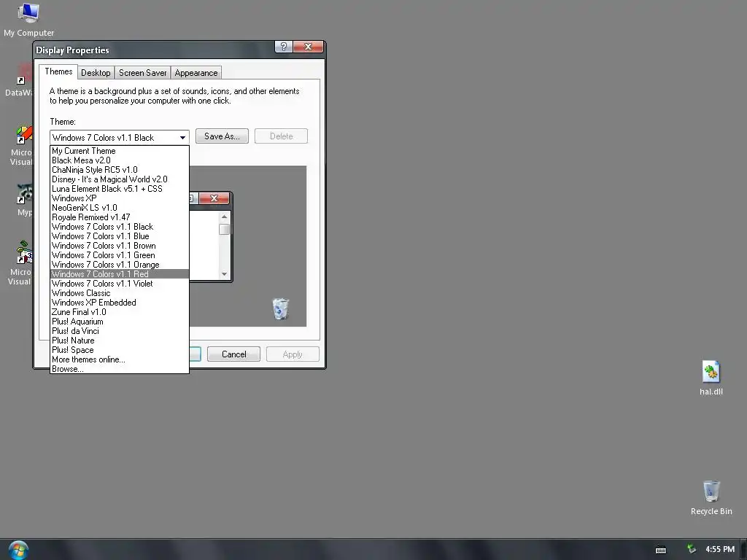The width and height of the screenshot is (747, 560).
Task: Click the preview window scroll-down arrow
Action: point(225,274)
